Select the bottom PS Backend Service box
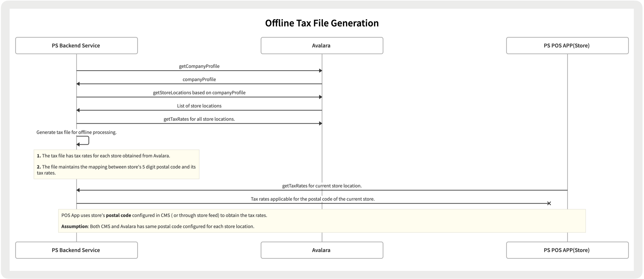Viewport: 644px width, 279px height. pos(77,250)
